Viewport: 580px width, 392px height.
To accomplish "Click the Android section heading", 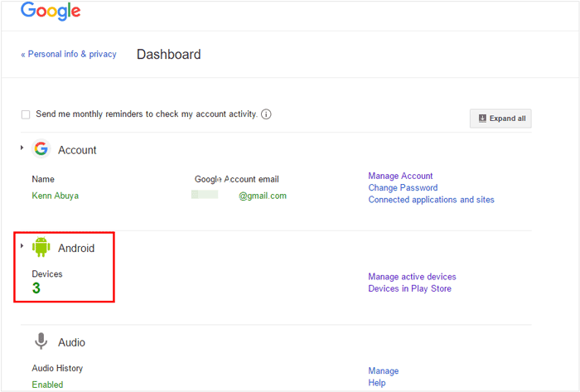I will pos(76,248).
